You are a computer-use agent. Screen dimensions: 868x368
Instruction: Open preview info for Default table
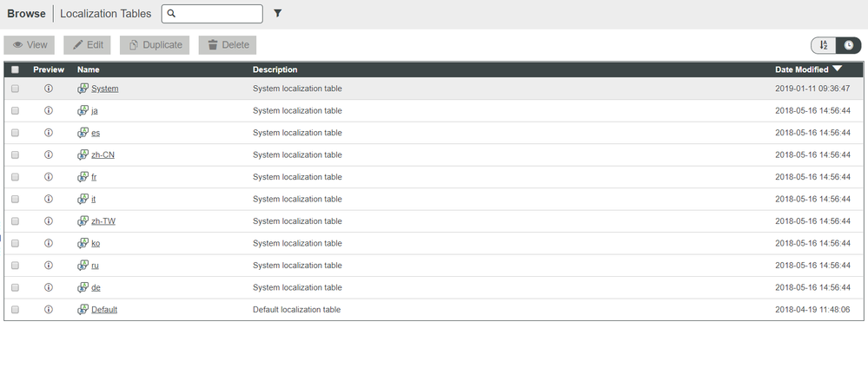[x=49, y=309]
